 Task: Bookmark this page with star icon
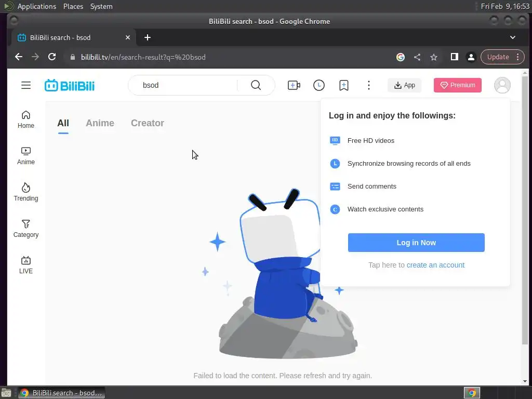434,57
